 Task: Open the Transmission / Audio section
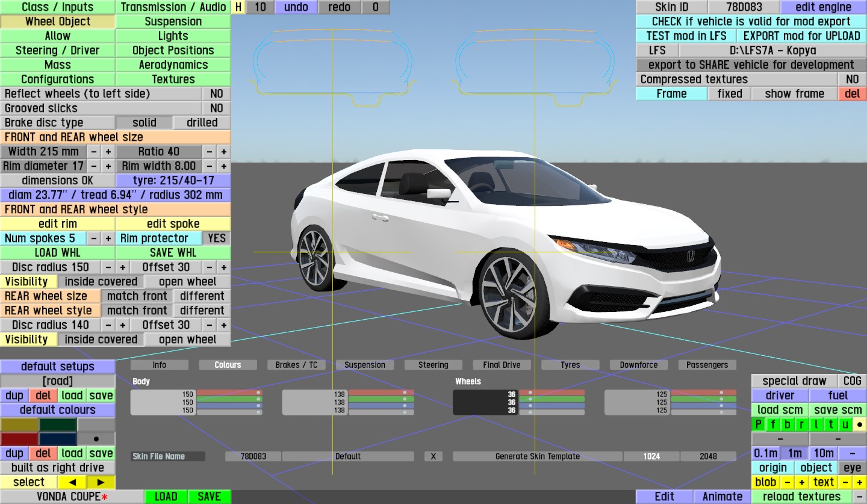tap(173, 7)
